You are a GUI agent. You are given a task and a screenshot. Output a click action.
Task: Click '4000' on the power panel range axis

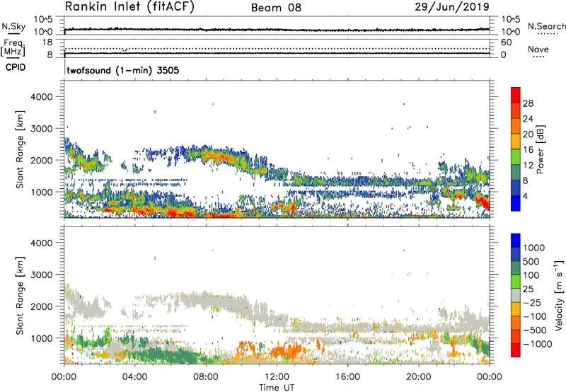tap(41, 97)
